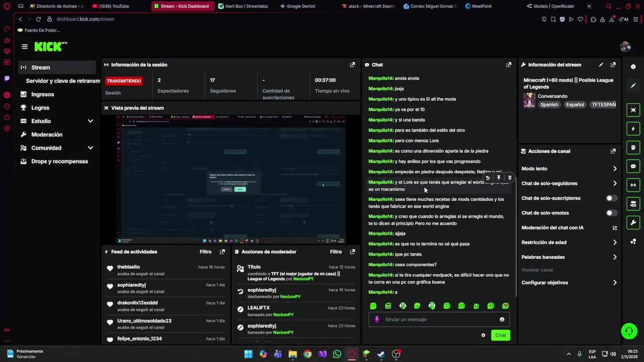Open chat settings gear icon
Screen dimensions: 644x362
tap(483, 335)
